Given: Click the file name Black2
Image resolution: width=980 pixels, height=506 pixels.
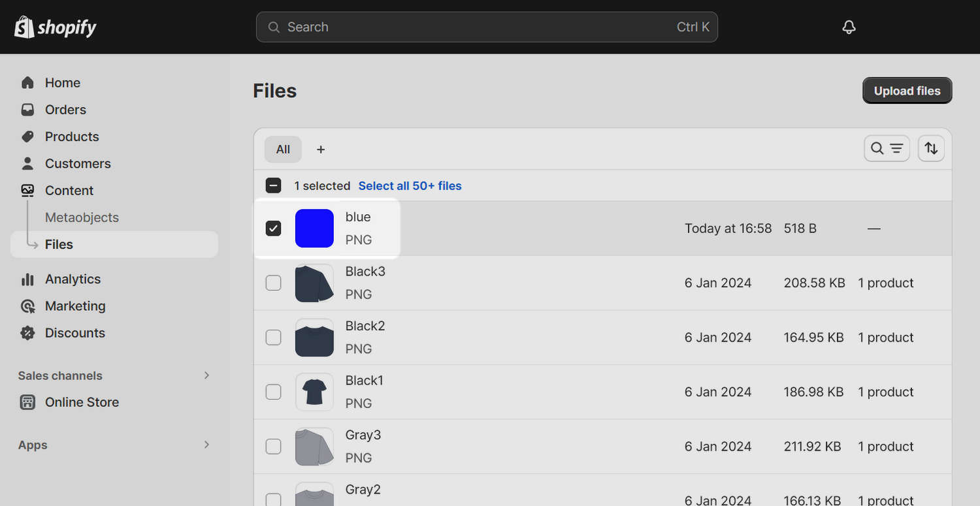Looking at the screenshot, I should coord(365,326).
